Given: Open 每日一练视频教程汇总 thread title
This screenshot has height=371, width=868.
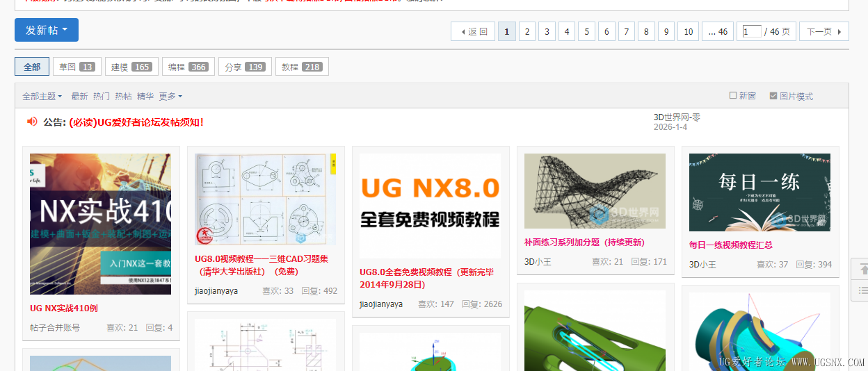Looking at the screenshot, I should 731,245.
